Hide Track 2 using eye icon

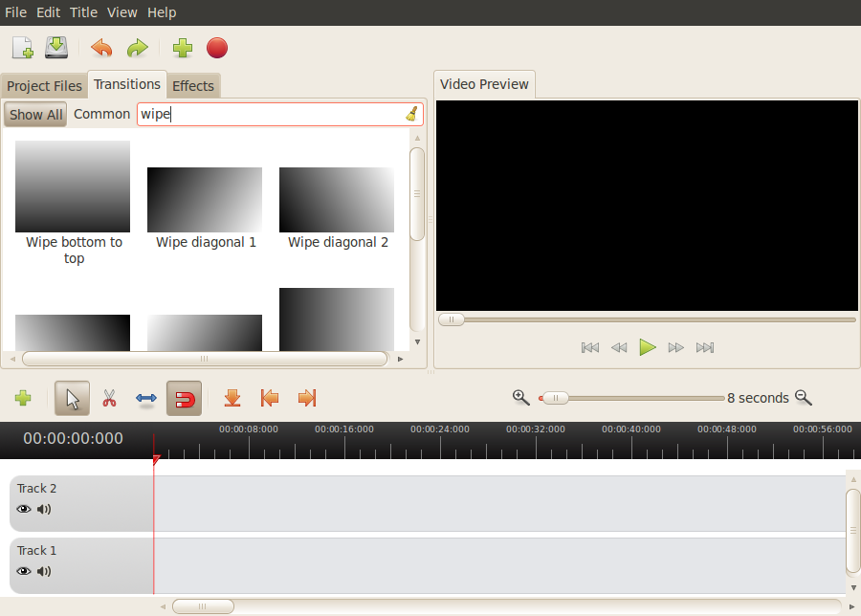pyautogui.click(x=24, y=509)
